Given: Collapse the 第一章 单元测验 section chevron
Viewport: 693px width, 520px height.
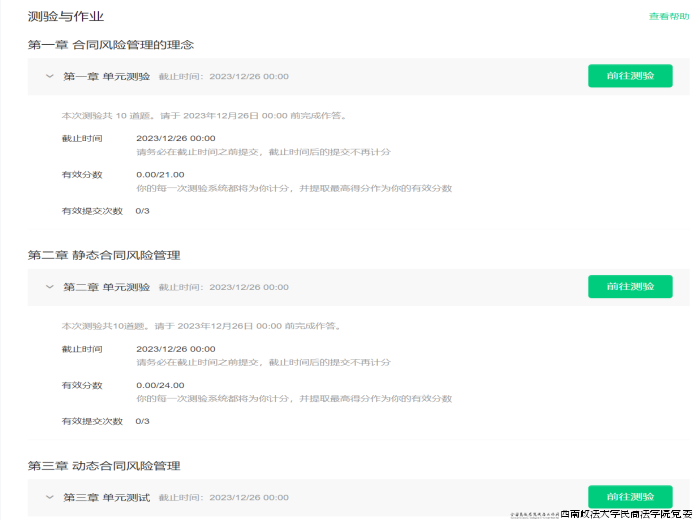Looking at the screenshot, I should tap(48, 76).
